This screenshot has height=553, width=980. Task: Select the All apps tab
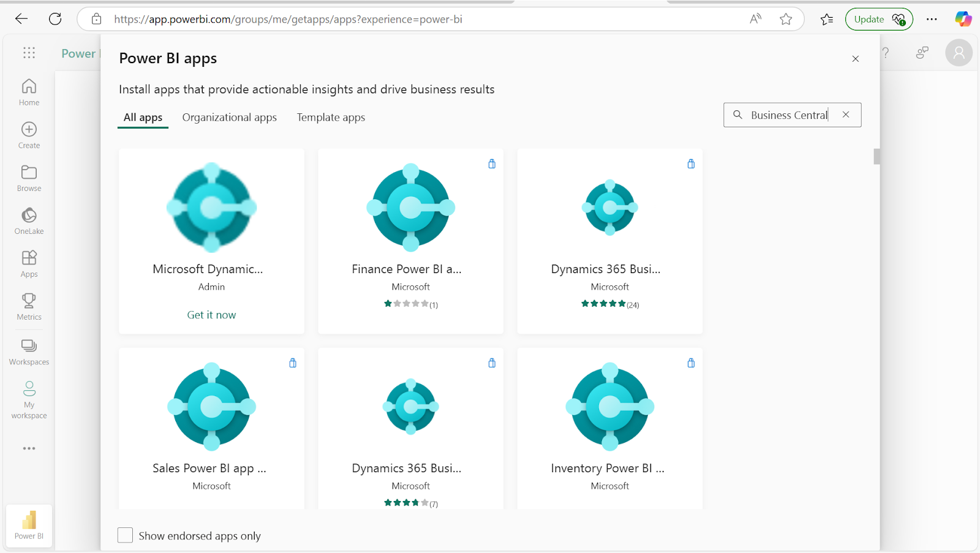coord(143,118)
